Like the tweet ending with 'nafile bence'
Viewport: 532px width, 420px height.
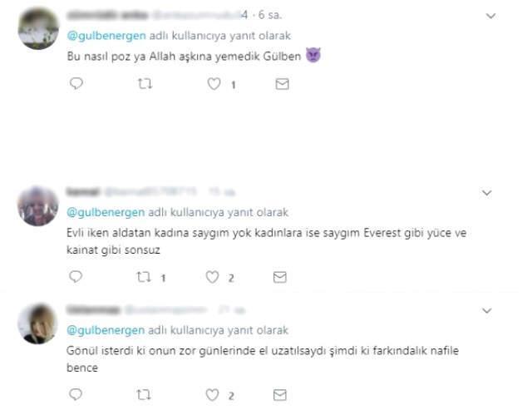[x=213, y=395]
